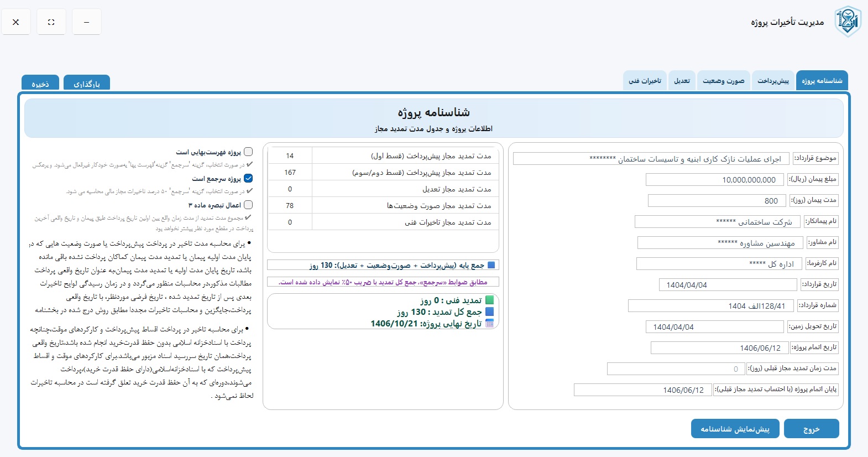Click the value 78 for صورت وضعیت‌ها row

click(290, 206)
